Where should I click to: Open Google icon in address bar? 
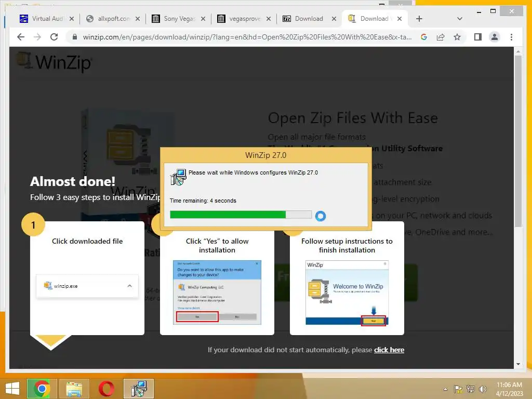coord(424,37)
